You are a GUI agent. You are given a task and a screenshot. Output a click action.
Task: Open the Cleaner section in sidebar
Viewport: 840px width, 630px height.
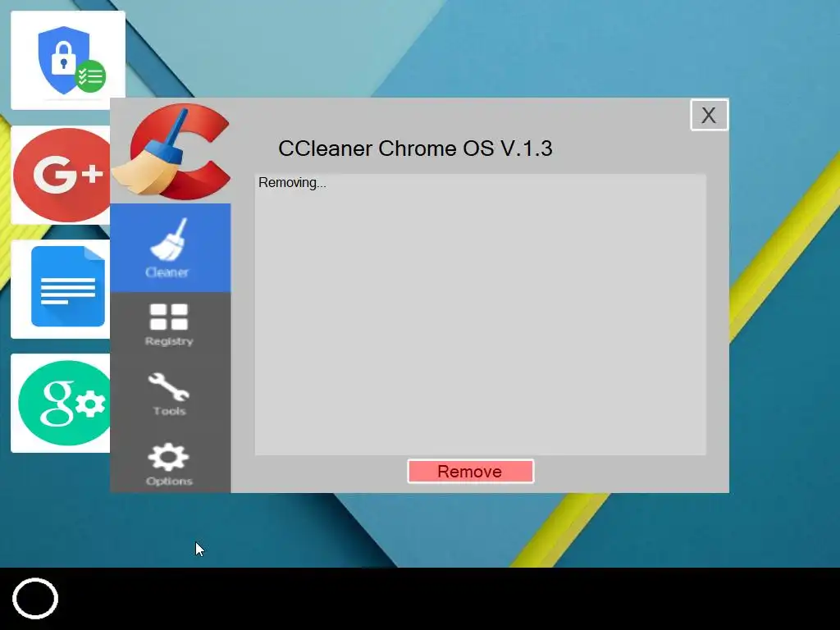[171, 248]
